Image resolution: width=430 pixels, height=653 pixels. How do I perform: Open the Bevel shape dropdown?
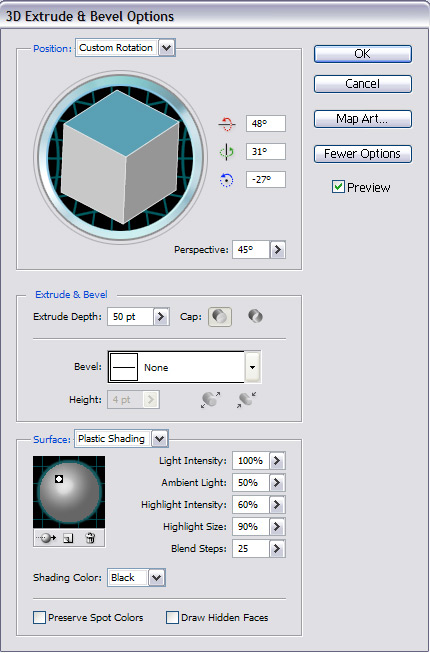pyautogui.click(x=253, y=367)
